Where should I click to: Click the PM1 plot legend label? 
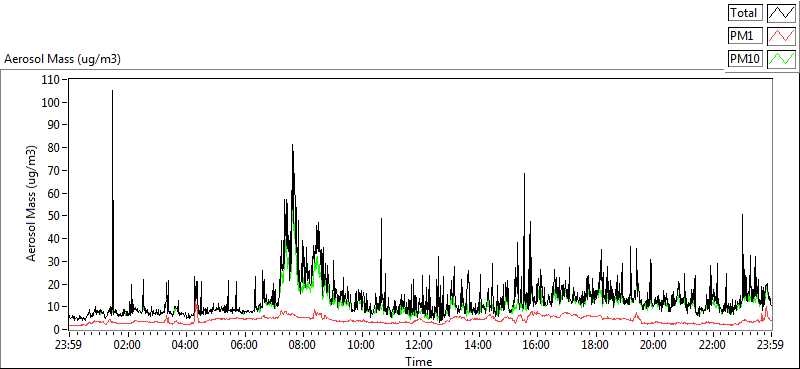tap(745, 36)
